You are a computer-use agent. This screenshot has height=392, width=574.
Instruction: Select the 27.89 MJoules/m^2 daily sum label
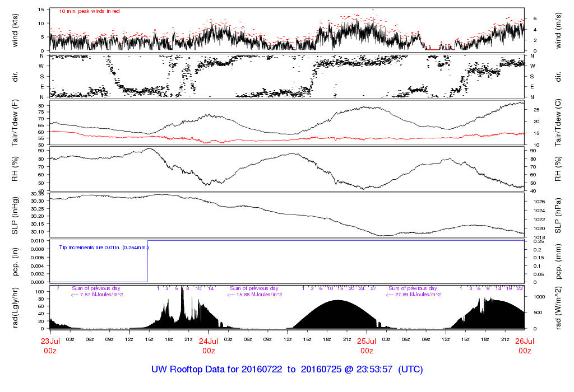413,295
